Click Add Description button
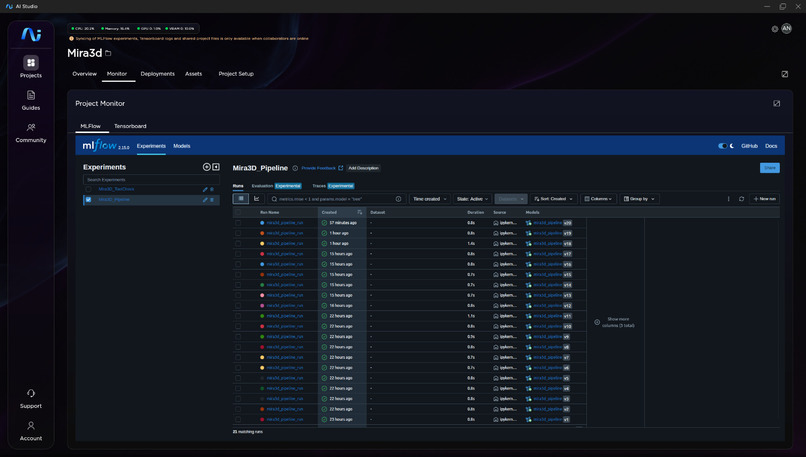 coord(363,168)
